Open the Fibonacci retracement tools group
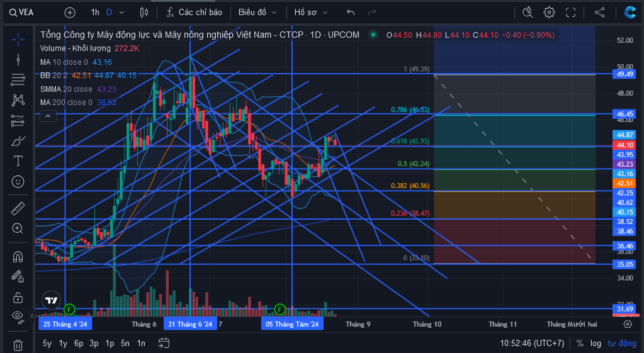 pyautogui.click(x=18, y=80)
